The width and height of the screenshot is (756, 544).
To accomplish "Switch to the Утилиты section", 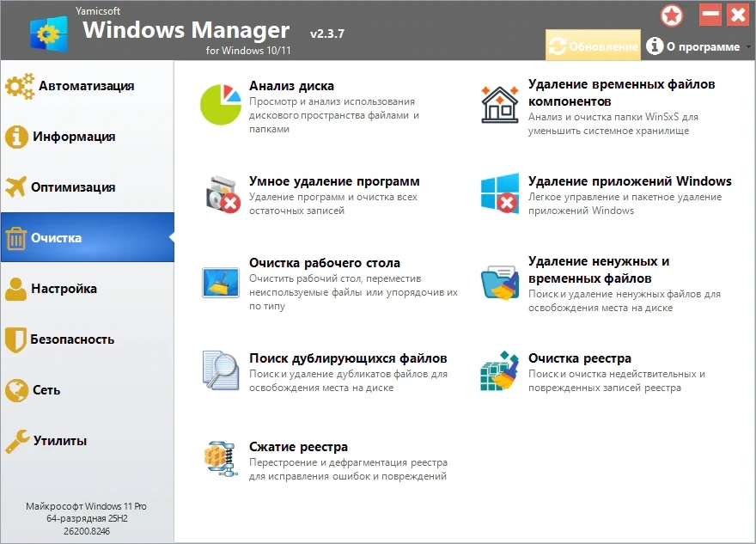I will [x=87, y=440].
